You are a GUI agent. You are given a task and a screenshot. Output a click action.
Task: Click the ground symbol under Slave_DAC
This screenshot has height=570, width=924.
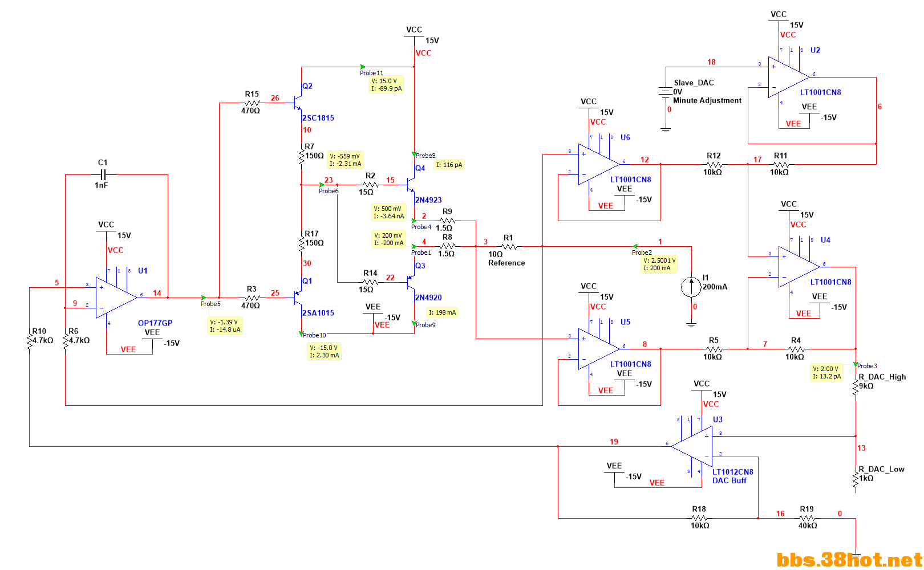pos(666,130)
